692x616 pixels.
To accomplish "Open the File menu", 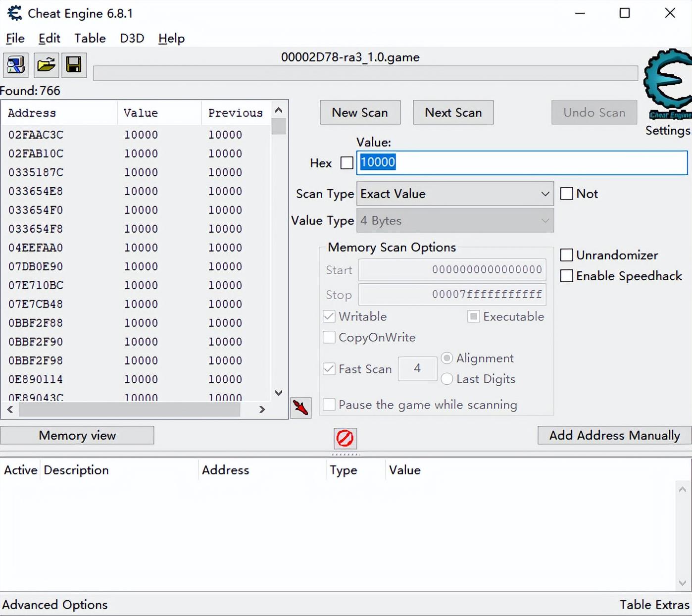I will point(15,38).
